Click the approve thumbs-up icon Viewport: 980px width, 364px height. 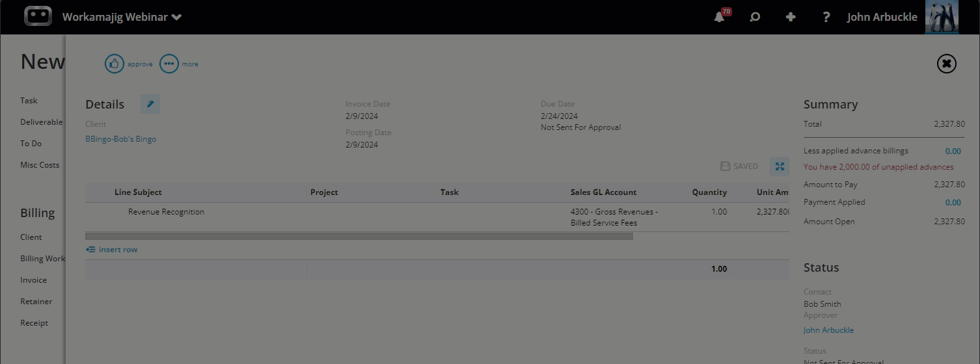click(x=115, y=64)
